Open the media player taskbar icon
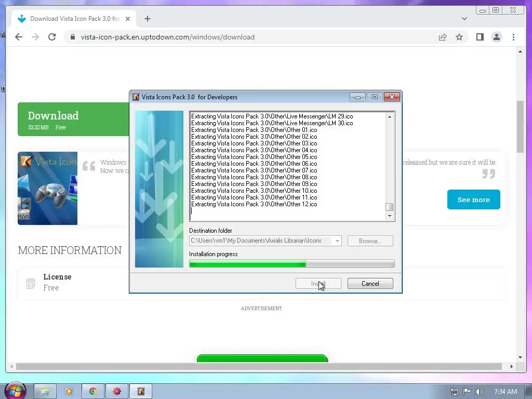532x399 pixels. (69, 392)
